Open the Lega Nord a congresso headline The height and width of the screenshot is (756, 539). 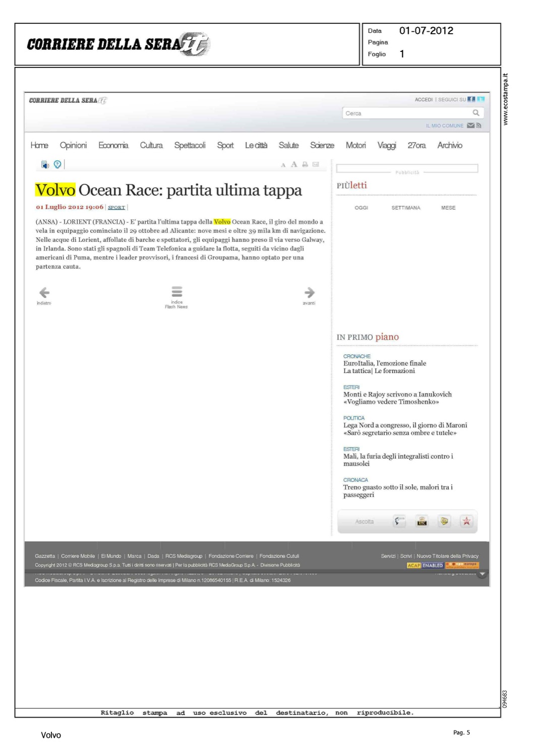tap(405, 425)
